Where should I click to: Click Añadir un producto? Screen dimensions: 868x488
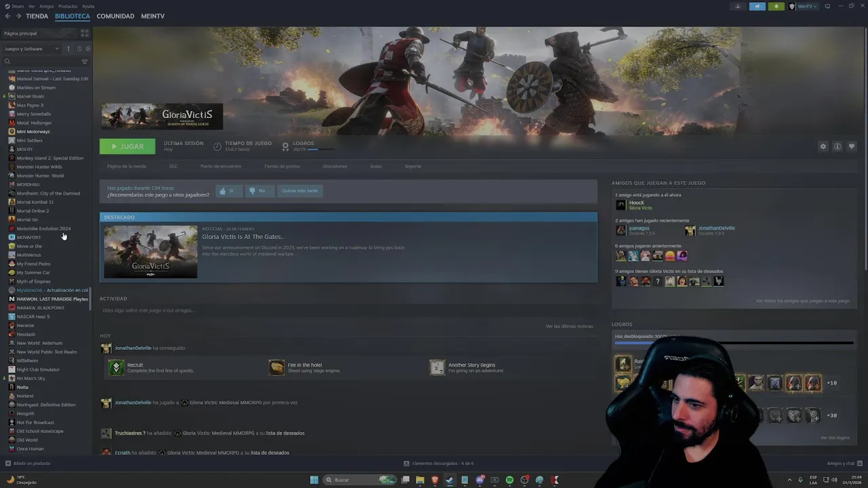point(28,464)
